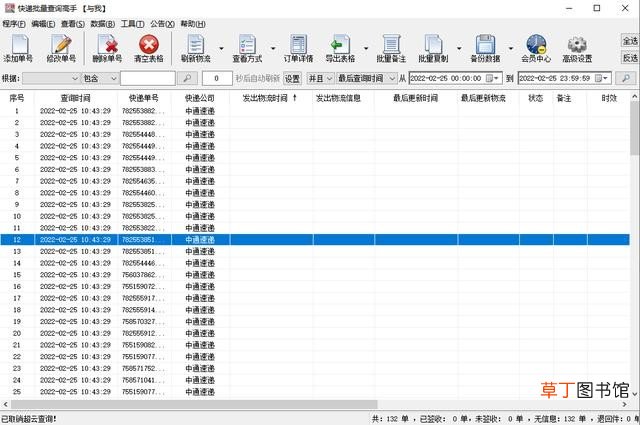Open the 数据(B) menu
Viewport: 640px width, 425px height.
[102, 24]
